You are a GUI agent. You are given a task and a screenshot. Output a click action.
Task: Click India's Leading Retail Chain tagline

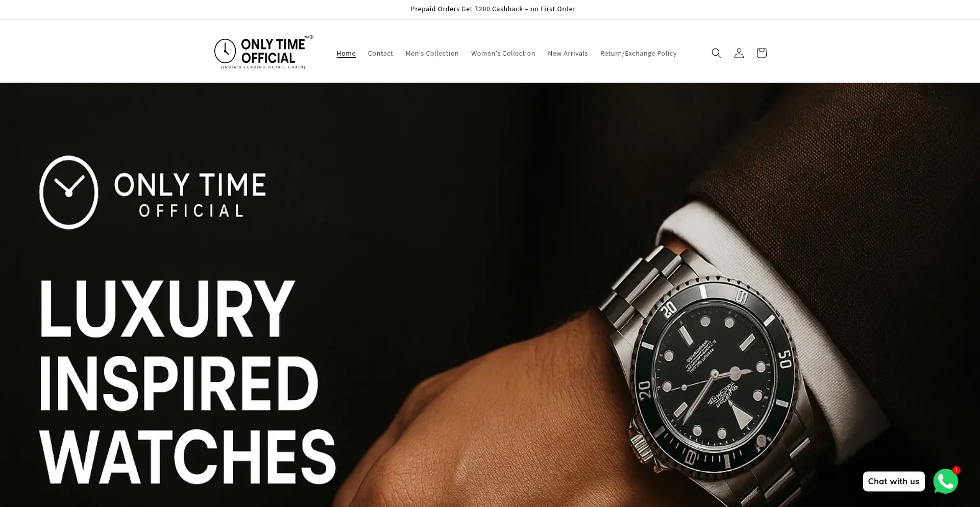tap(263, 67)
